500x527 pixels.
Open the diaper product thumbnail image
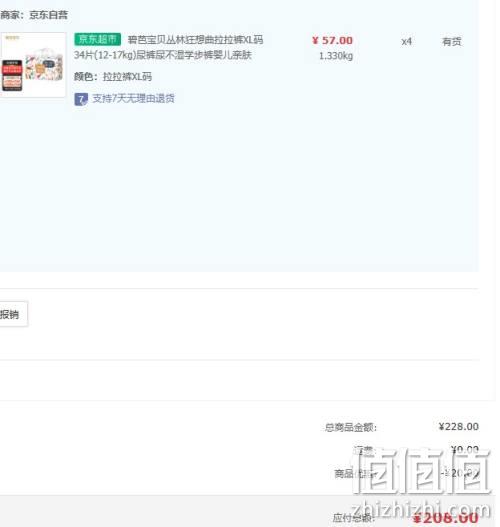(33, 65)
